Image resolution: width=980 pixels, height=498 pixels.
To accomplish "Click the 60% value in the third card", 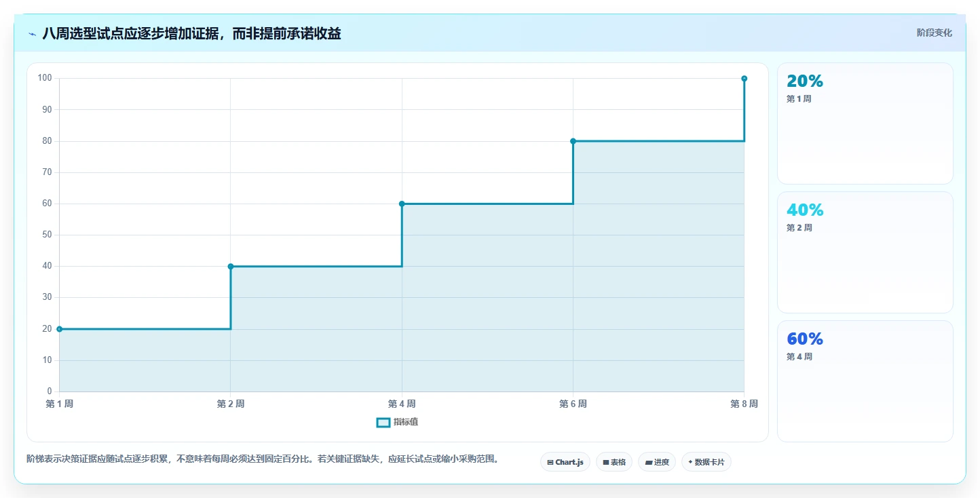I will 805,339.
